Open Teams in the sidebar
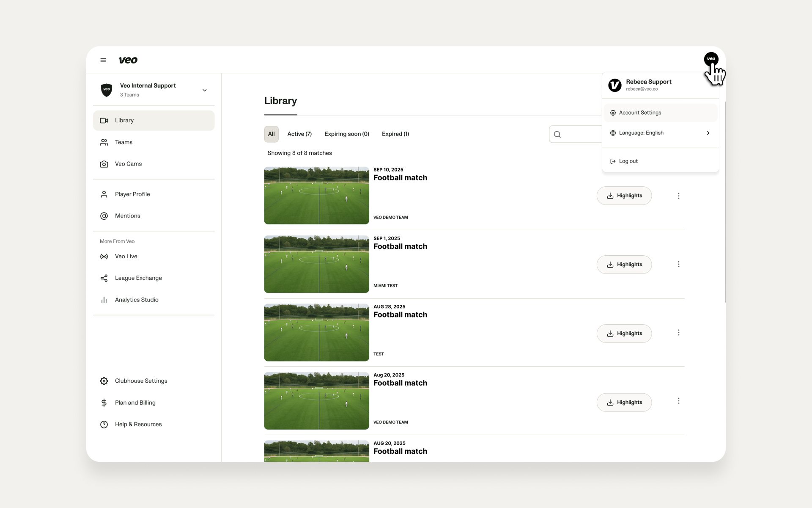 point(154,142)
